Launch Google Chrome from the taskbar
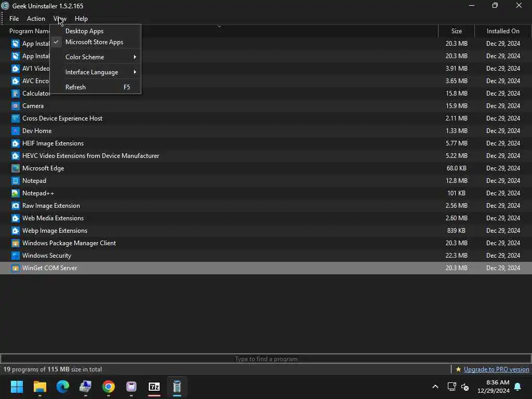The image size is (532, 399). [x=108, y=387]
